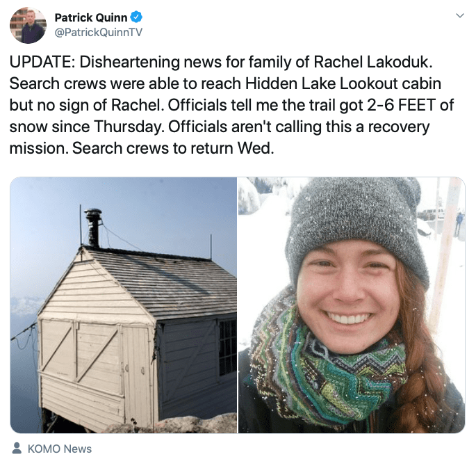
Task: Visit the @PatrickQuinnTV handle link
Action: click(x=99, y=32)
